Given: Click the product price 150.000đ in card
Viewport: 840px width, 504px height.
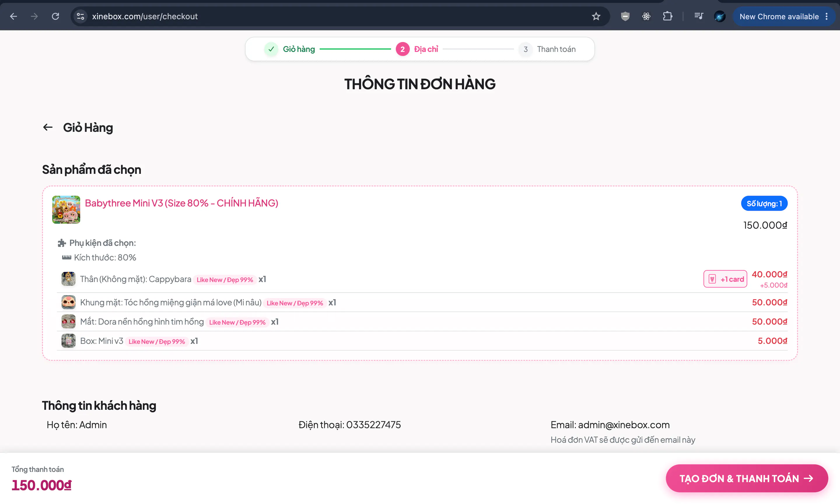Looking at the screenshot, I should pyautogui.click(x=765, y=225).
